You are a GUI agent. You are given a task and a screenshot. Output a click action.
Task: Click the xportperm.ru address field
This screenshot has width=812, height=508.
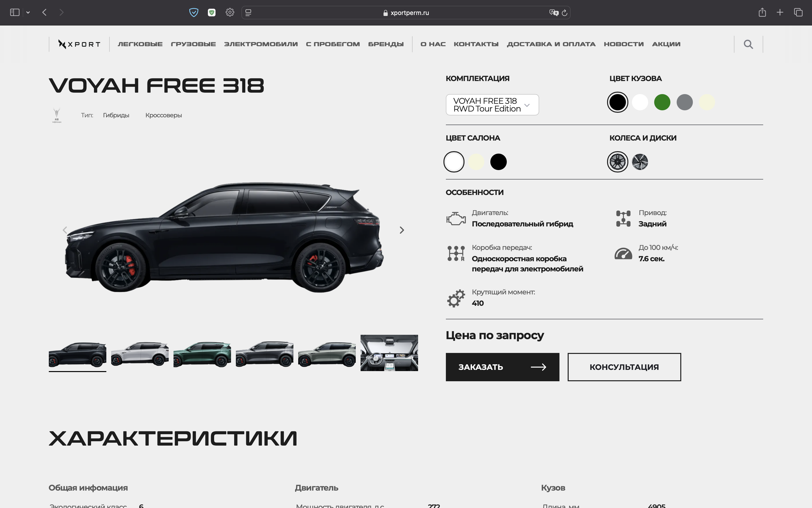coord(406,12)
